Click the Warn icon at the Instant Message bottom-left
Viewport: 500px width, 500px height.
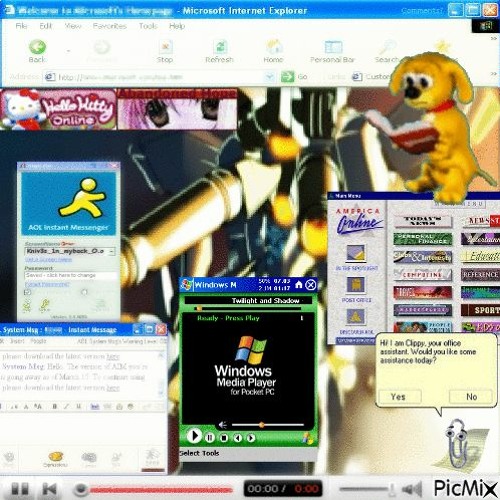click(x=9, y=457)
